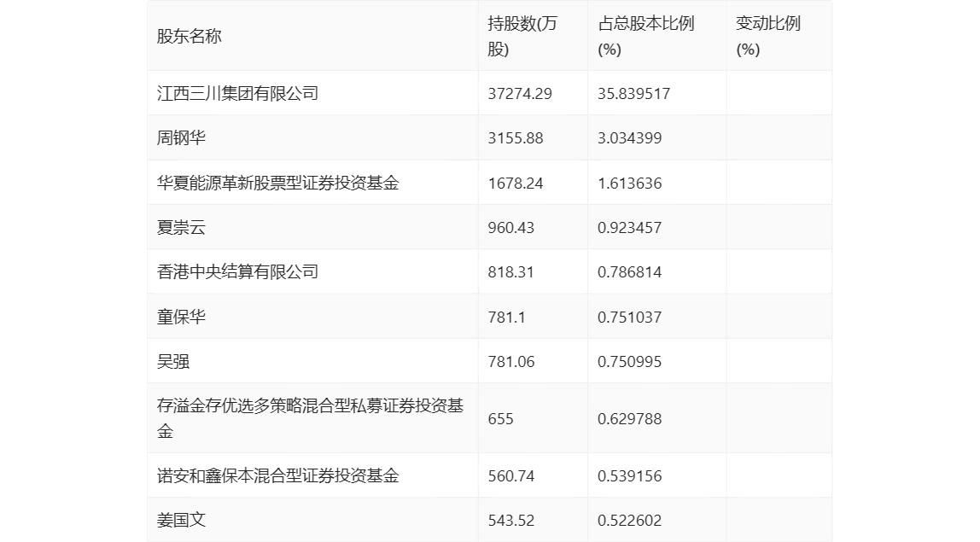
Task: Select shareholder 夏崇云
Action: [181, 228]
